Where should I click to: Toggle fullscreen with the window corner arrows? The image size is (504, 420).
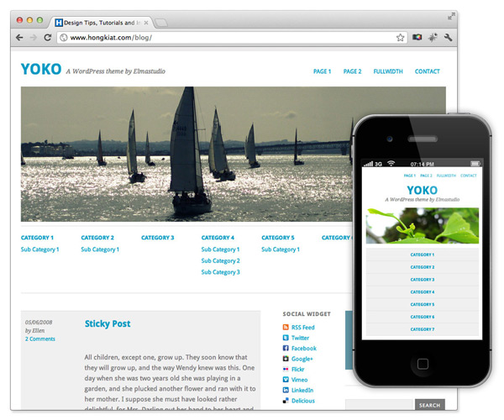coord(451,16)
